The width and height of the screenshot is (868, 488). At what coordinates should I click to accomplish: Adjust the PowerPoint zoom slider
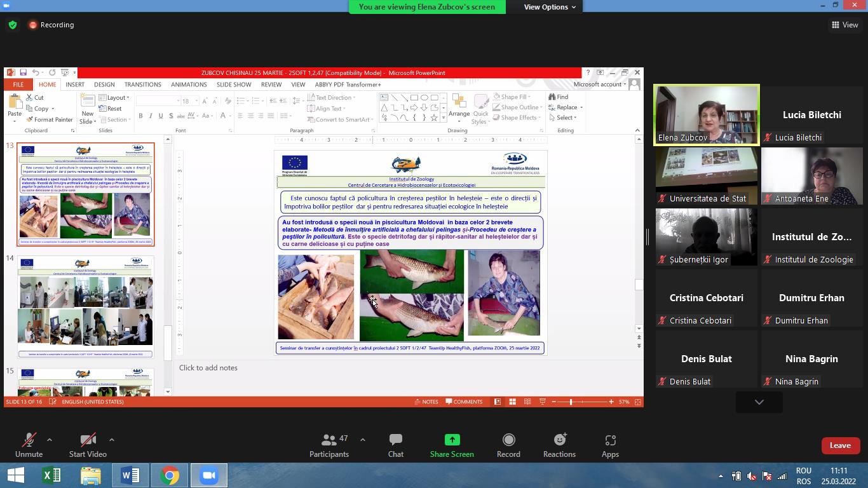coord(571,402)
